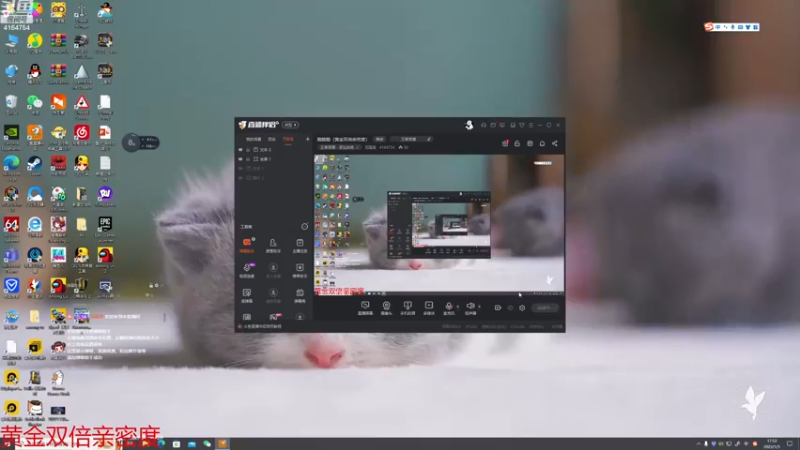Viewport: 800px width, 450px height.
Task: Add a video media source with the play icon
Action: pos(429,308)
